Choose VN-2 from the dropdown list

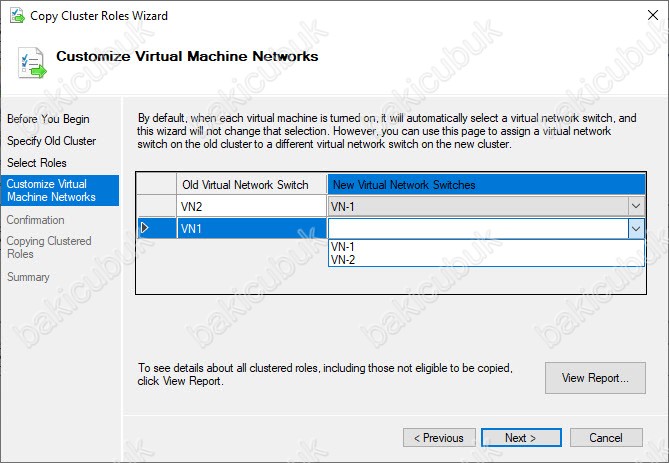[343, 259]
